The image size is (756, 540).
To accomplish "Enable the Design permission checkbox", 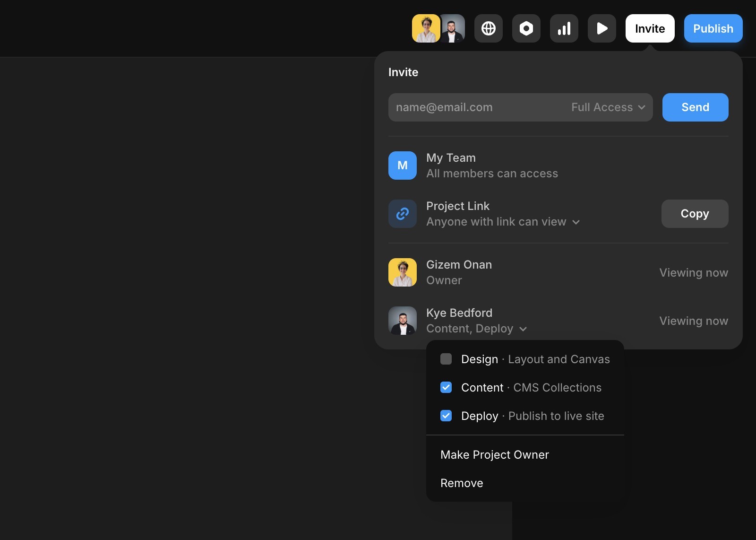I will (446, 359).
